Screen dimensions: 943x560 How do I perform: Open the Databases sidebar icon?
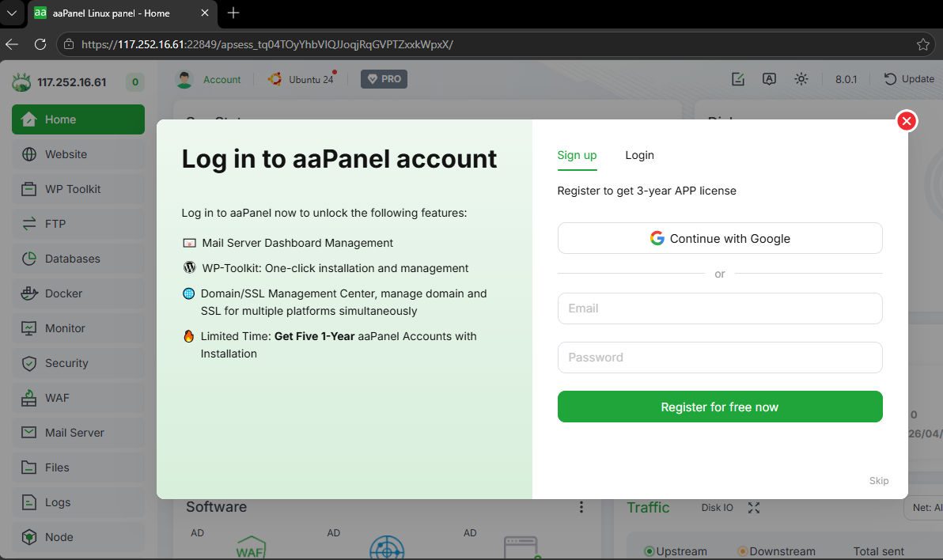(29, 259)
